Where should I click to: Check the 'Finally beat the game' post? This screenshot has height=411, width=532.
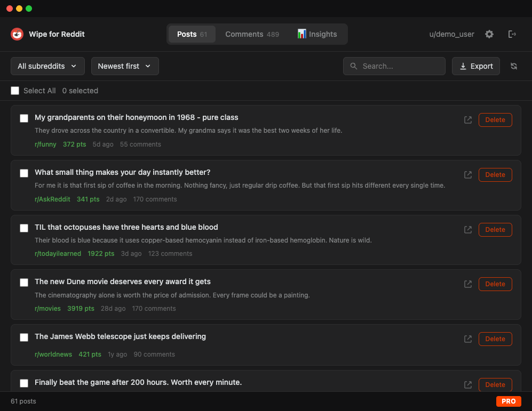24,383
